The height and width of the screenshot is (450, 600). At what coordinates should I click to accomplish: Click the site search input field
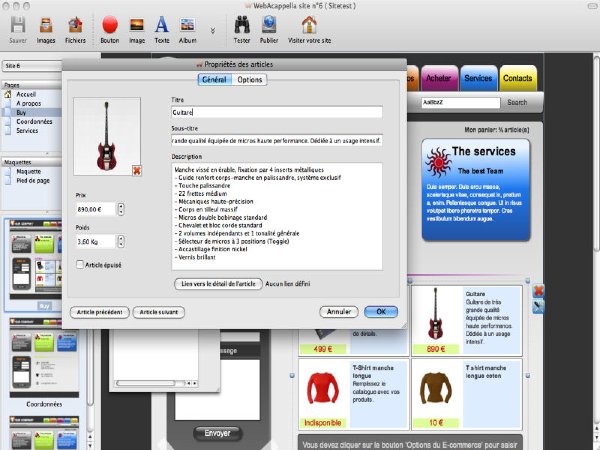pyautogui.click(x=461, y=103)
